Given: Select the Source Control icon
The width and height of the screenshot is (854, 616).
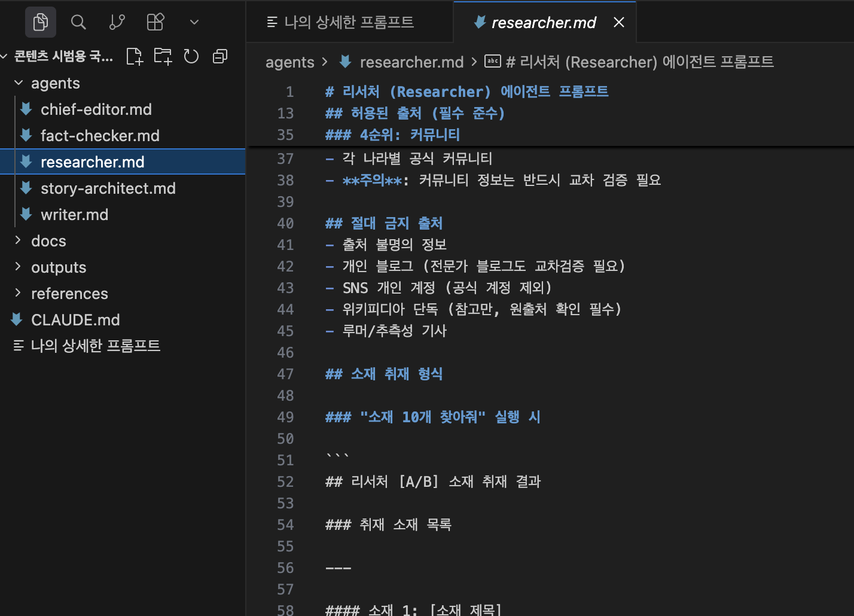Looking at the screenshot, I should [117, 22].
